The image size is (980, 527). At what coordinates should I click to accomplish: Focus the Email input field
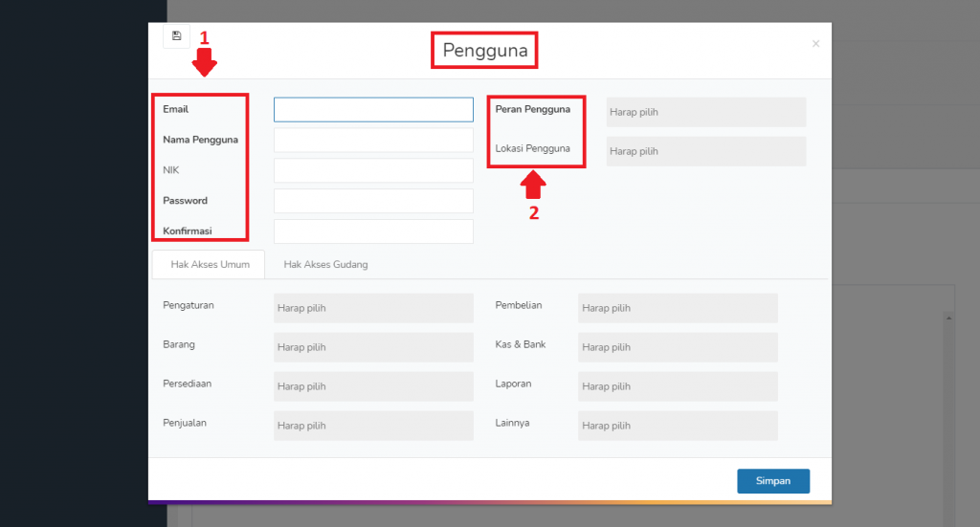coord(373,110)
